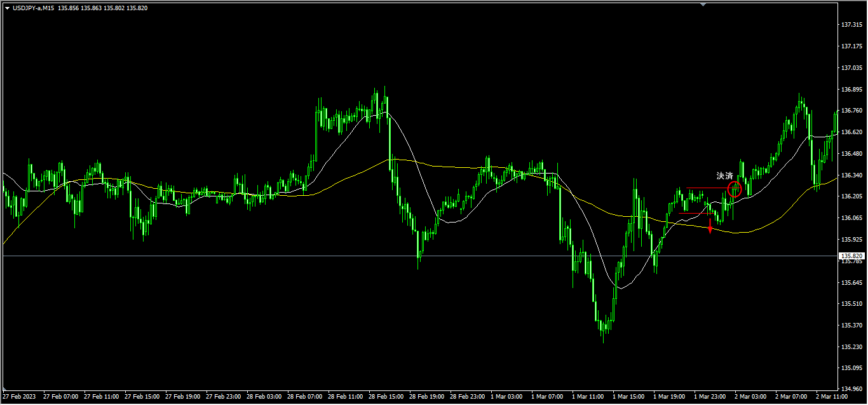868x405 pixels.
Task: Click the 2 Mar 03:00 time label
Action: (x=751, y=396)
